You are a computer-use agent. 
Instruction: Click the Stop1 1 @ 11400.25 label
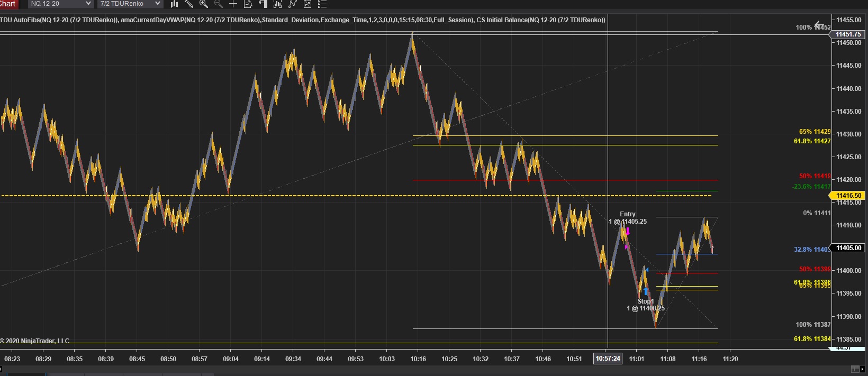646,305
